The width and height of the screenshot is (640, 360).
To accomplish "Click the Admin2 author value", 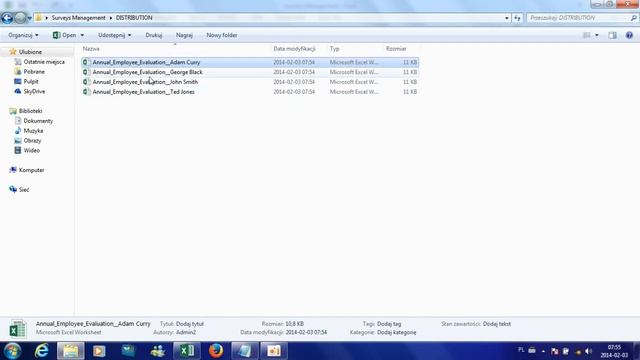I will click(186, 332).
